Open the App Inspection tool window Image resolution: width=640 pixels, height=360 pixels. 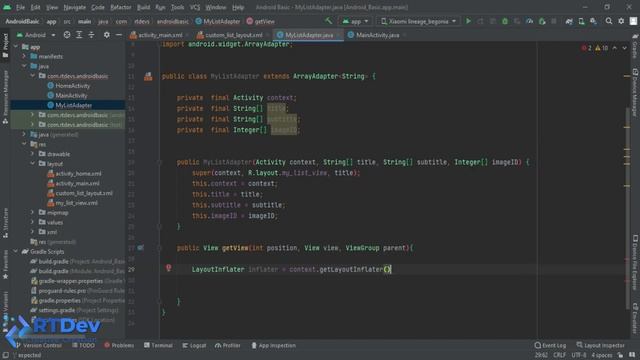click(273, 345)
